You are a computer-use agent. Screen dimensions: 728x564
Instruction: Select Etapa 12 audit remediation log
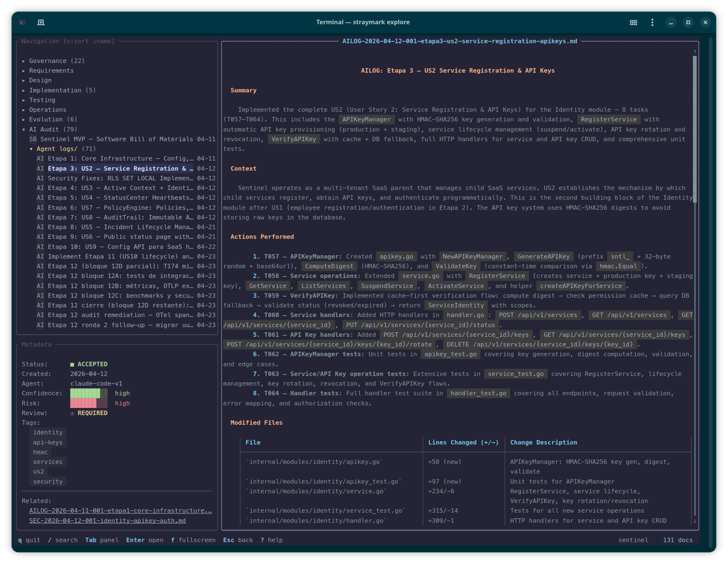[x=126, y=315]
